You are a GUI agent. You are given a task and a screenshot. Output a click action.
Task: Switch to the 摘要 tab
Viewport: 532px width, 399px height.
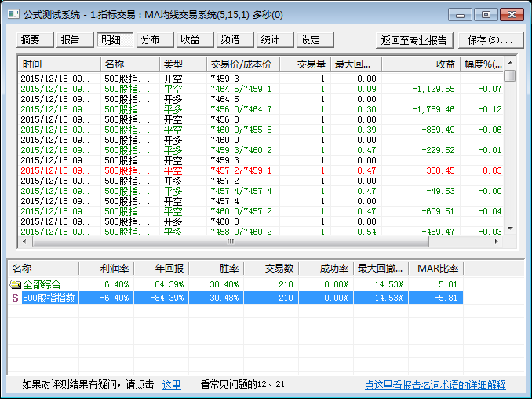click(31, 40)
